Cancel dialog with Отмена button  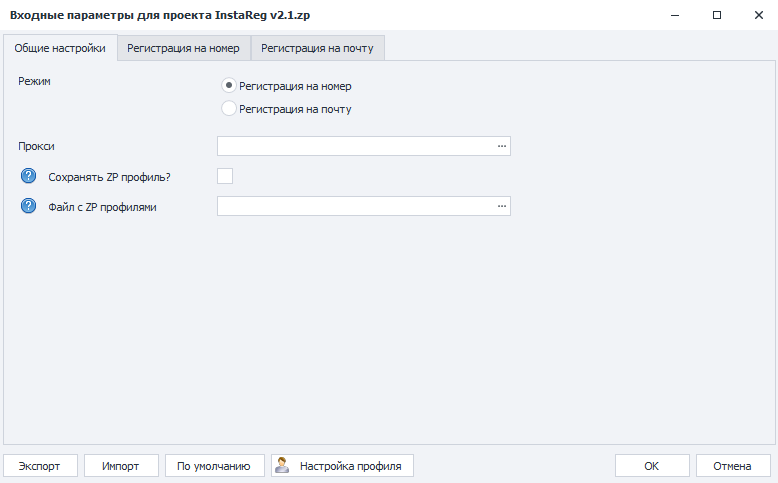(733, 466)
